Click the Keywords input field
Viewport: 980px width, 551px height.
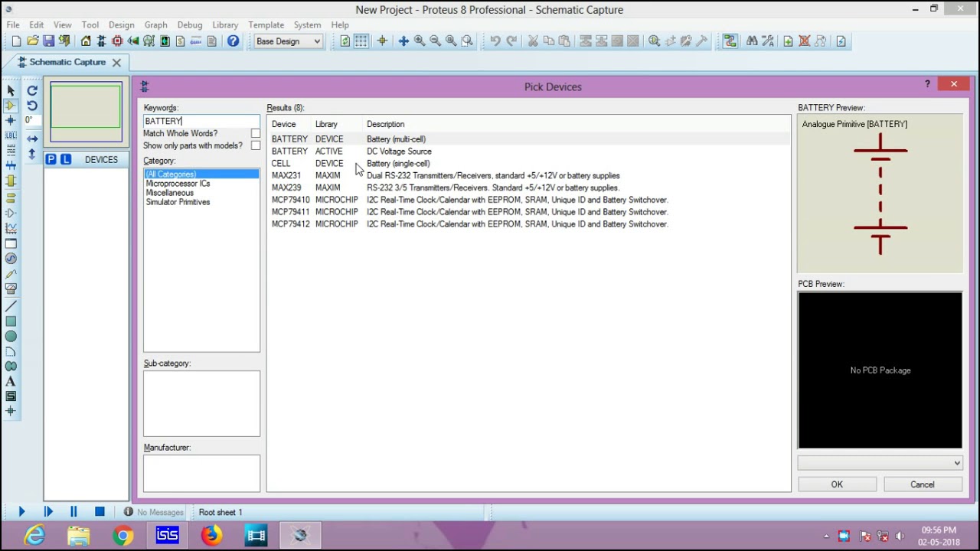(x=201, y=121)
